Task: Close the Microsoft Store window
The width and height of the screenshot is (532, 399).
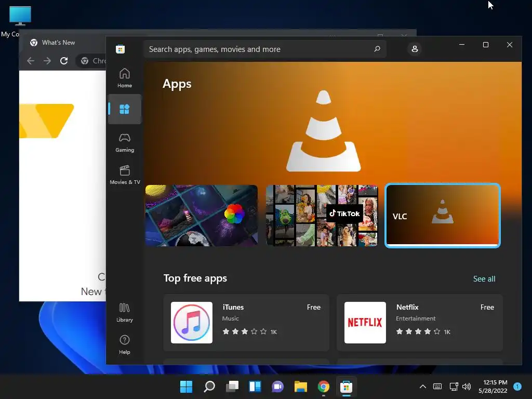Action: (x=509, y=45)
